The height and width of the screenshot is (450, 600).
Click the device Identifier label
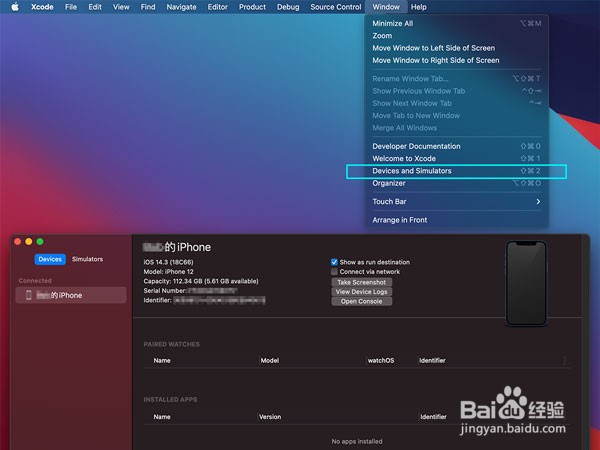158,300
